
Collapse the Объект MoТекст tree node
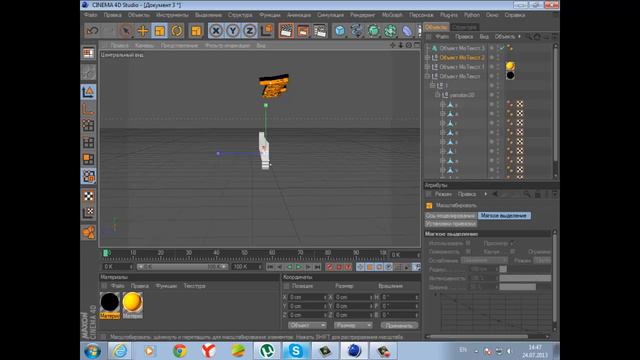coord(427,76)
